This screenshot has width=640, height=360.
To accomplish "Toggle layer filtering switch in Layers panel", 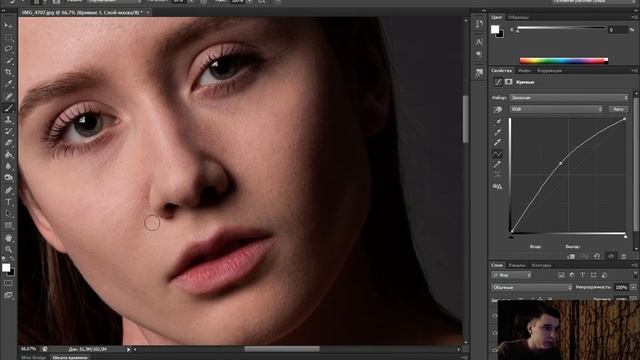I will click(635, 274).
